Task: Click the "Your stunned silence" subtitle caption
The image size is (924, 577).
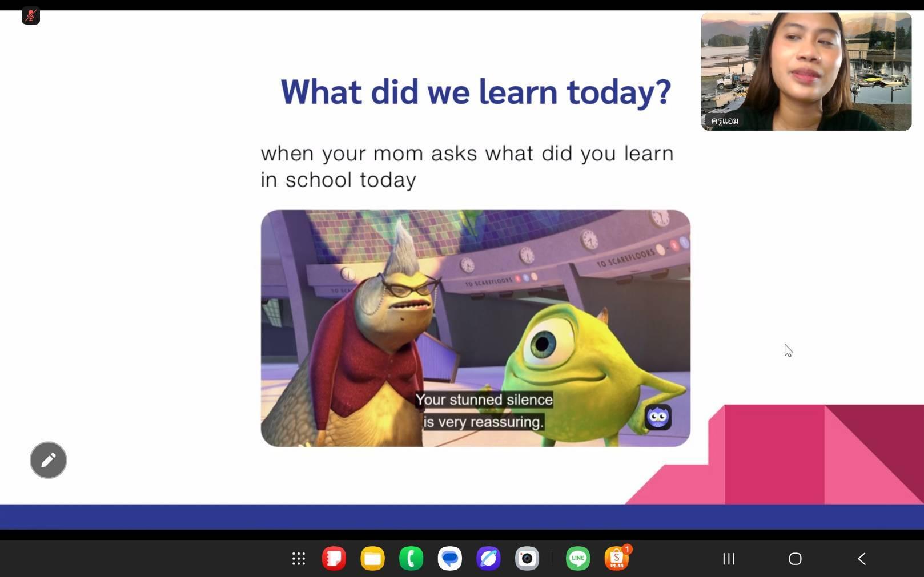Action: [484, 400]
